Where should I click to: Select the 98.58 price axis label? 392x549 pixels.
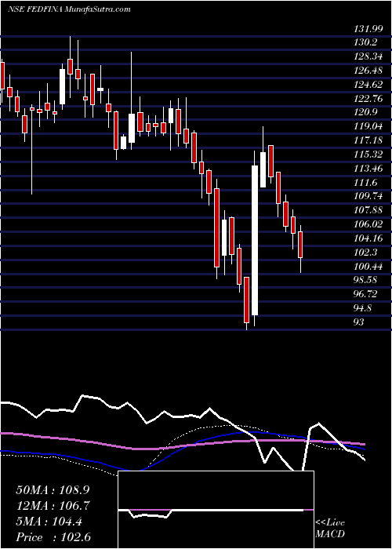(367, 280)
